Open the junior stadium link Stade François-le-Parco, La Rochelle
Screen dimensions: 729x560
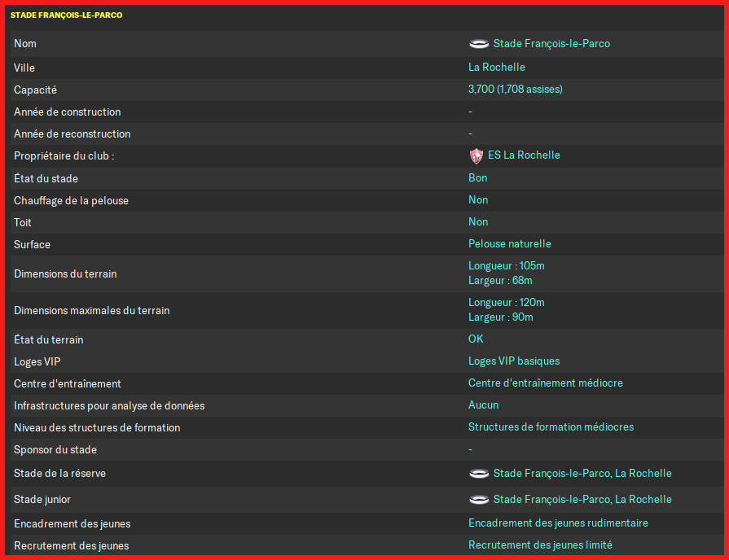(x=582, y=500)
